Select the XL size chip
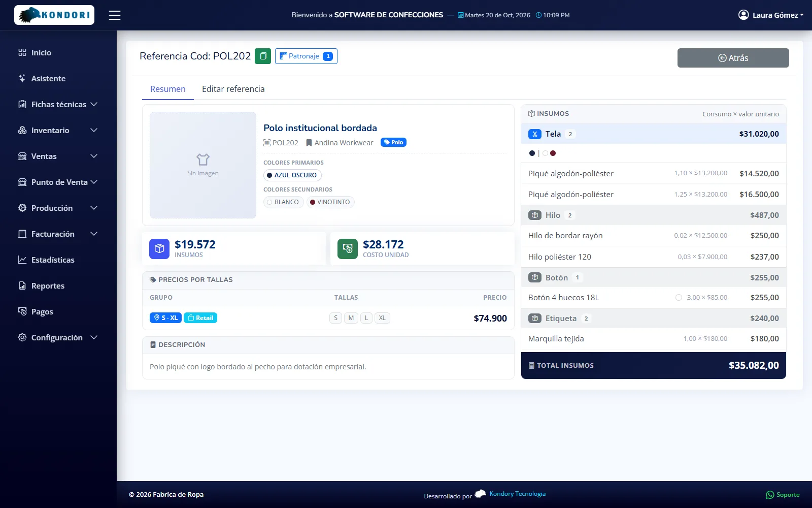812x508 pixels. click(382, 318)
